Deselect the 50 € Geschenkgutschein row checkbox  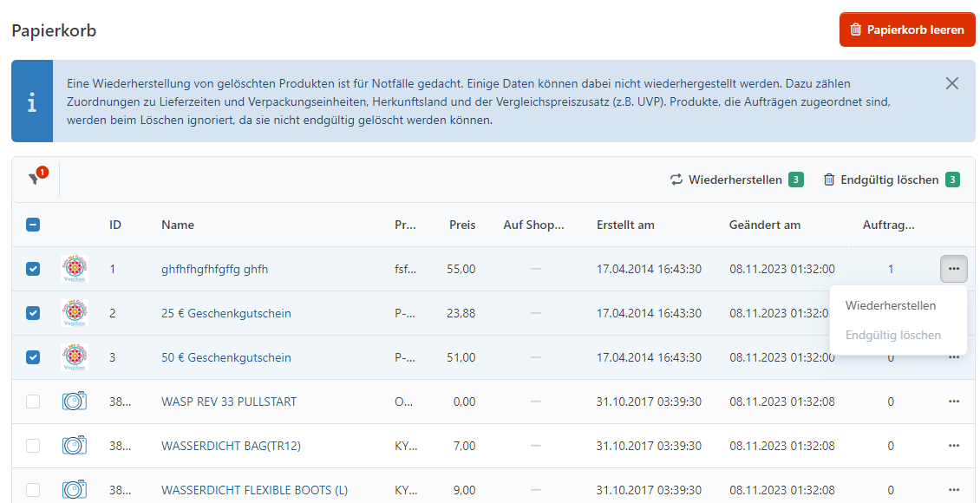(x=33, y=357)
